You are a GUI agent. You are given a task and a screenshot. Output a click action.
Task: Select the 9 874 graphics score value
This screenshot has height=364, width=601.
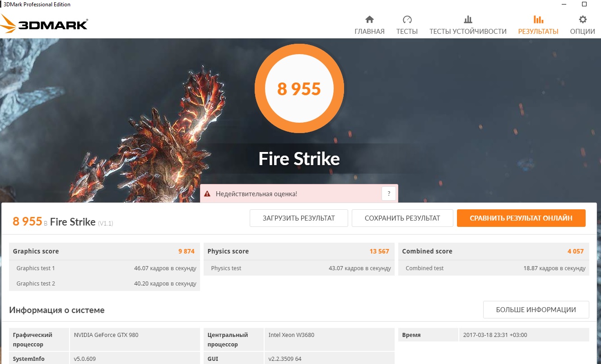(186, 251)
